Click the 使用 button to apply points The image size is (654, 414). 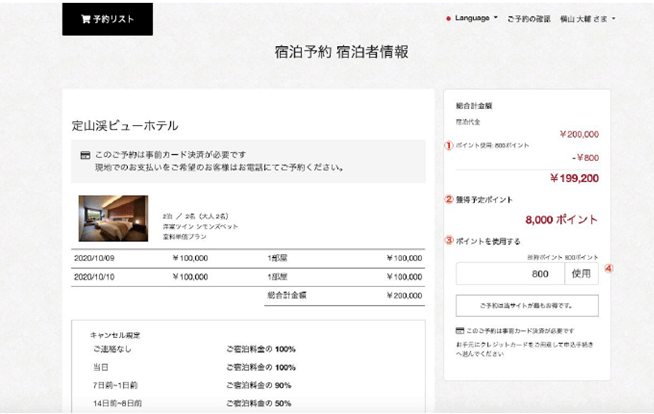[x=581, y=273]
